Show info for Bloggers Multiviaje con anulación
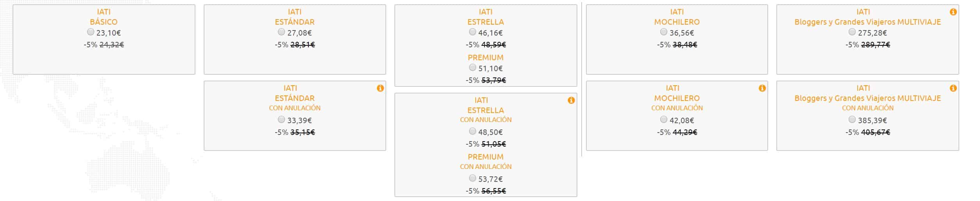The image size is (980, 201). click(953, 88)
